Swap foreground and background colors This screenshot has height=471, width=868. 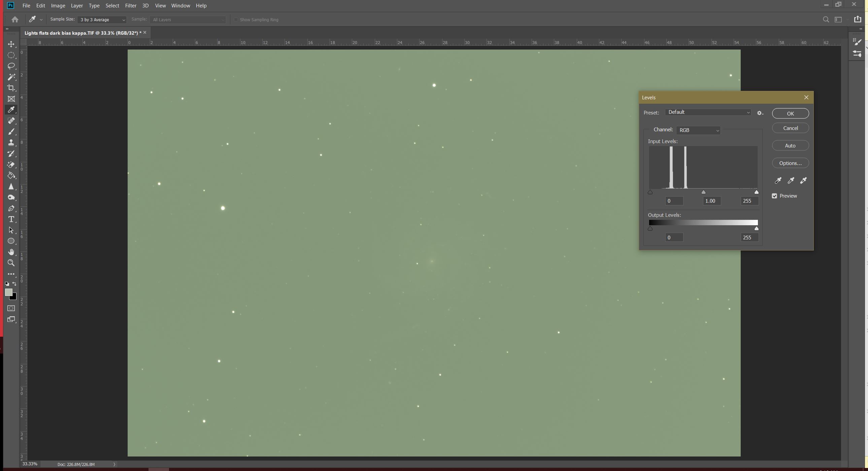(x=14, y=284)
